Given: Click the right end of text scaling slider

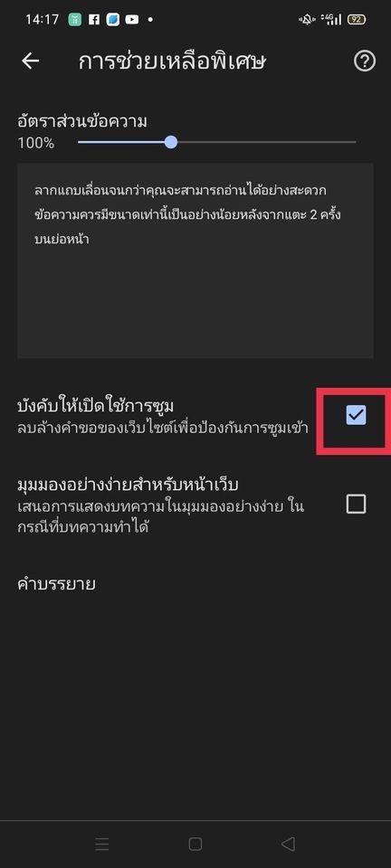Looking at the screenshot, I should click(355, 142).
